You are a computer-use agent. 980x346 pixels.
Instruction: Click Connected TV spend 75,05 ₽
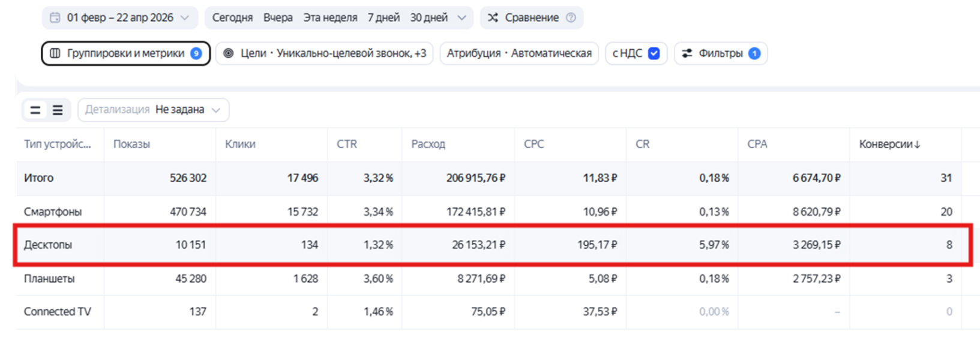[x=488, y=312]
